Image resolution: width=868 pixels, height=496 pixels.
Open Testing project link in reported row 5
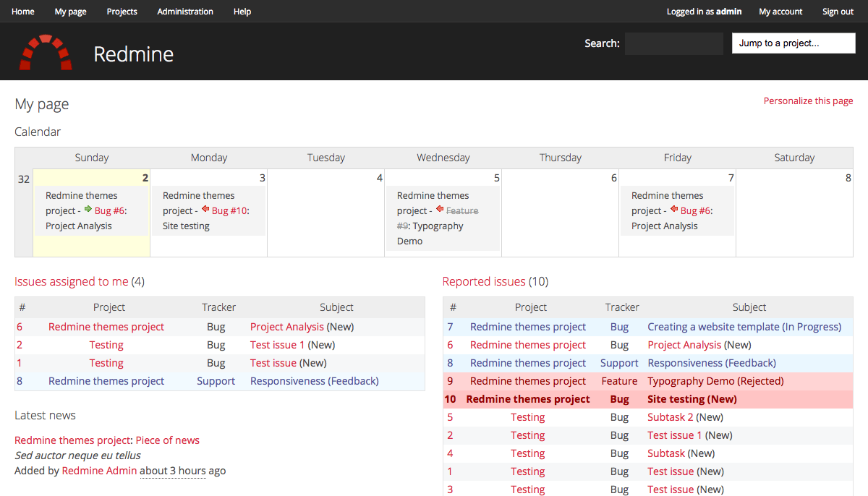point(528,417)
